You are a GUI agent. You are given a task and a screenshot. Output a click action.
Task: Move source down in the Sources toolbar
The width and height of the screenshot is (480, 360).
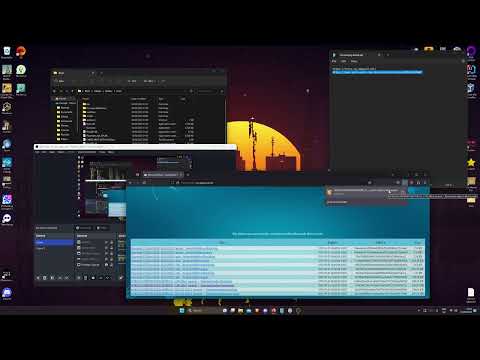tap(108, 278)
